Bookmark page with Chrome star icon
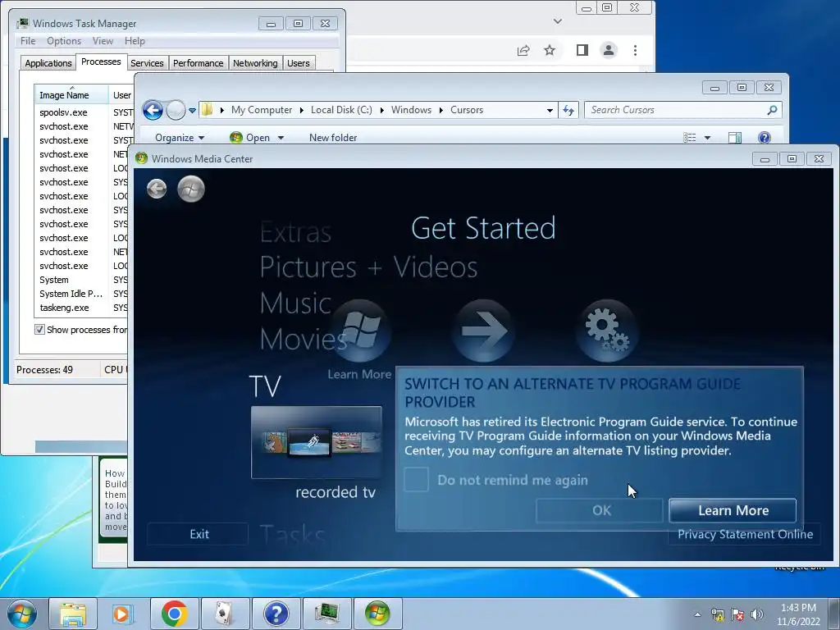The height and width of the screenshot is (630, 840). pyautogui.click(x=550, y=50)
